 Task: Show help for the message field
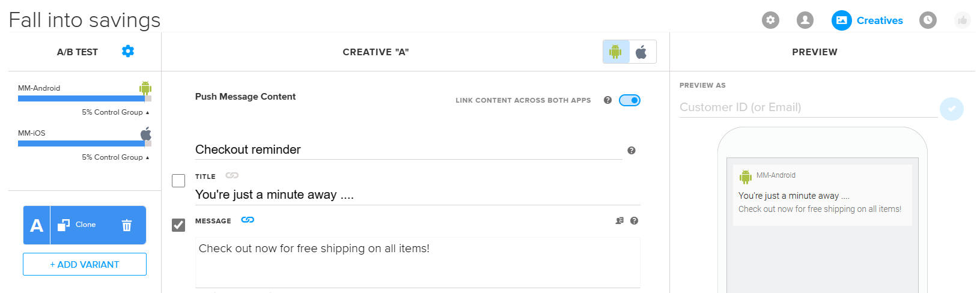point(635,221)
